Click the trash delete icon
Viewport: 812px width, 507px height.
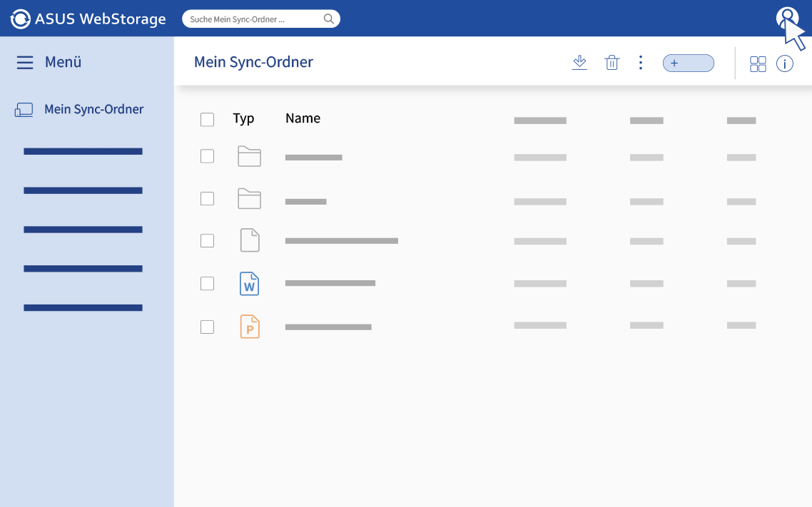tap(611, 63)
